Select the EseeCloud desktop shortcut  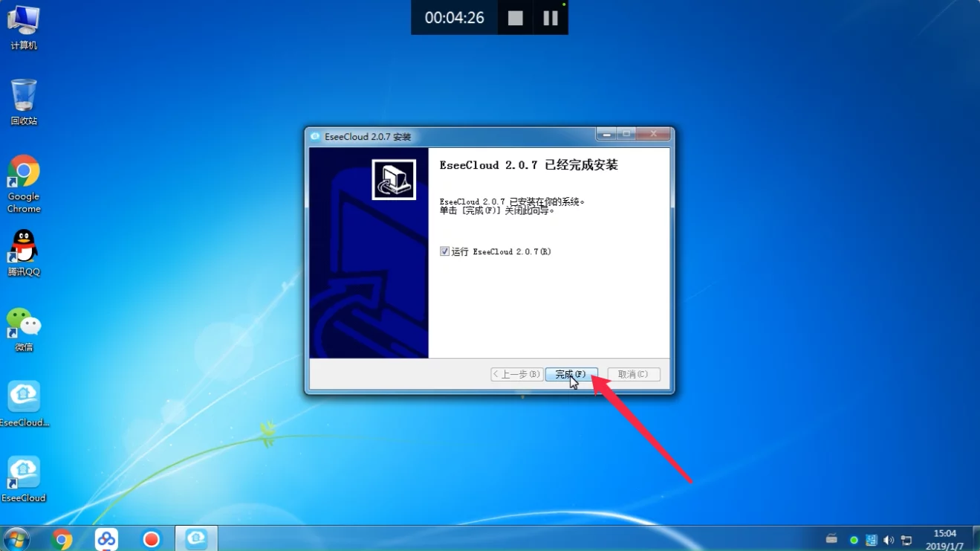pos(24,480)
